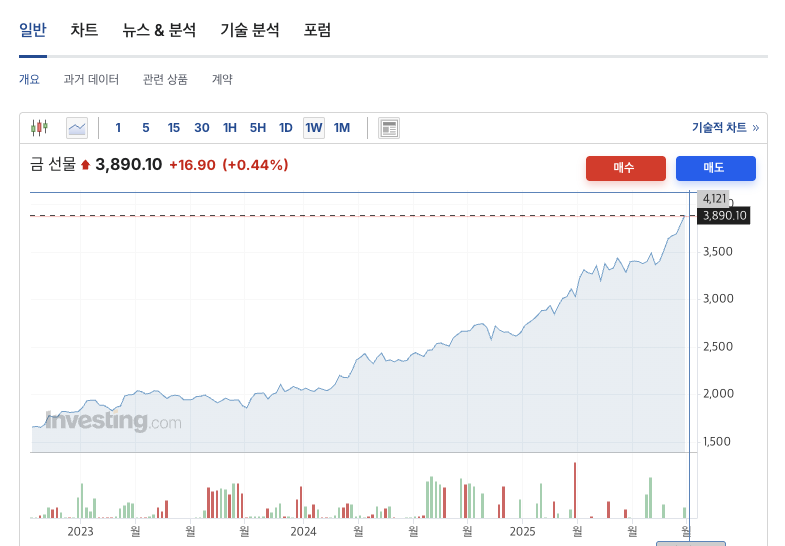Click the Investing.com watermark logo
The width and height of the screenshot is (785, 546).
(x=113, y=421)
